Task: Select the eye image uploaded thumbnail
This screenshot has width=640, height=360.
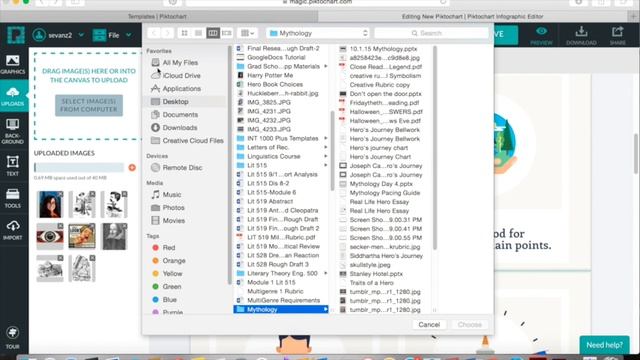Action: 50,236
